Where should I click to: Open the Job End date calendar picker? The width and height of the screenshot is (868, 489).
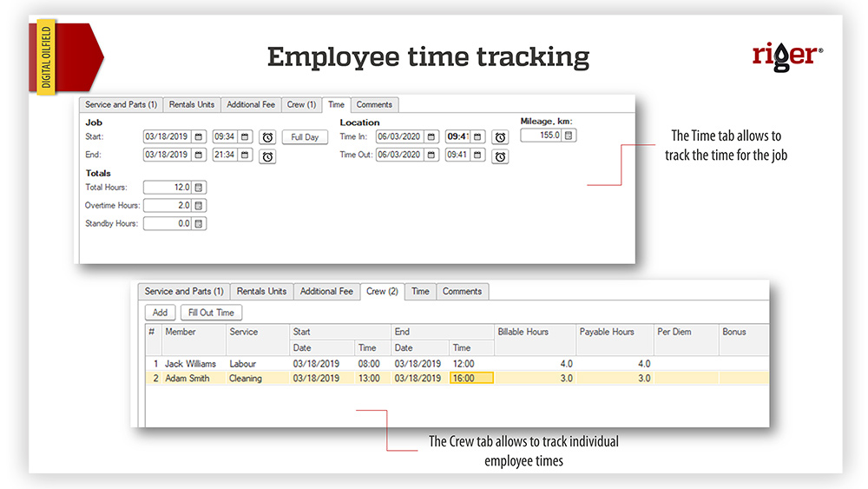(199, 155)
